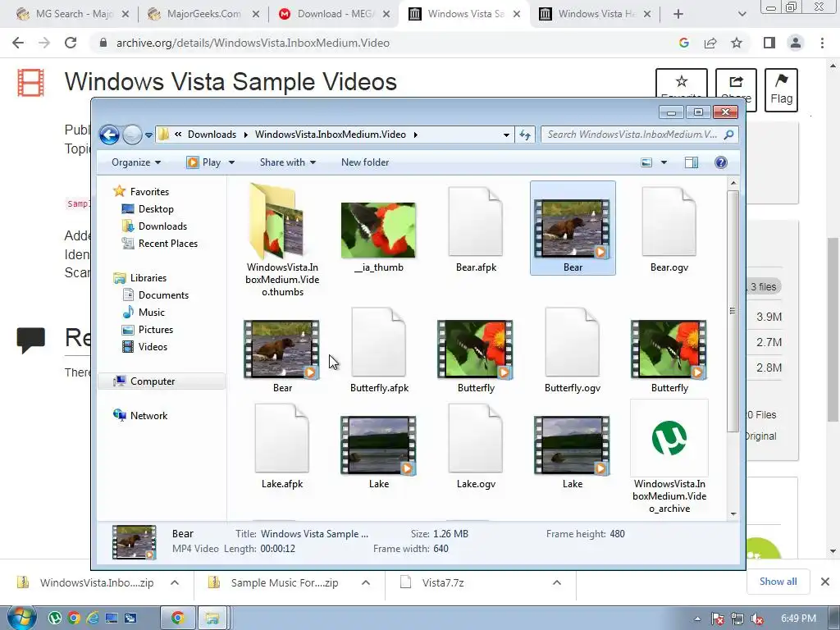Click the volume icon in system tray
Viewport: 840px width, 630px height.
tap(757, 619)
